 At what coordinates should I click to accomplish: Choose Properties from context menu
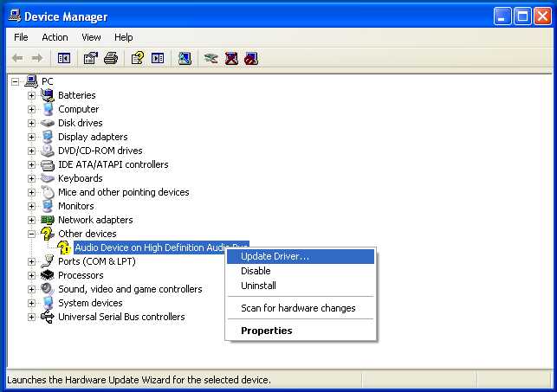301,331
